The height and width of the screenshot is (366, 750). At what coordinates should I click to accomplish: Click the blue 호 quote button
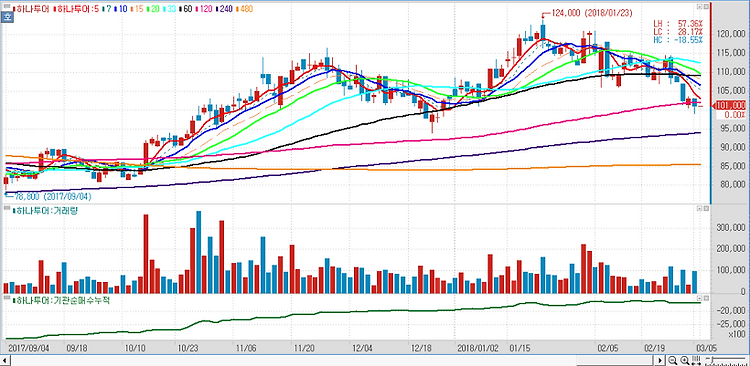(7, 17)
